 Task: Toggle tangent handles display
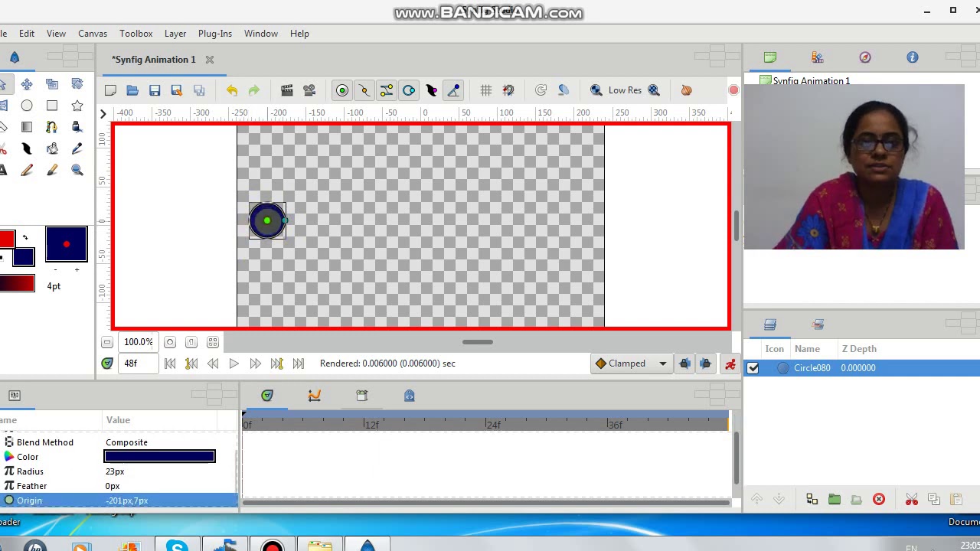(387, 90)
